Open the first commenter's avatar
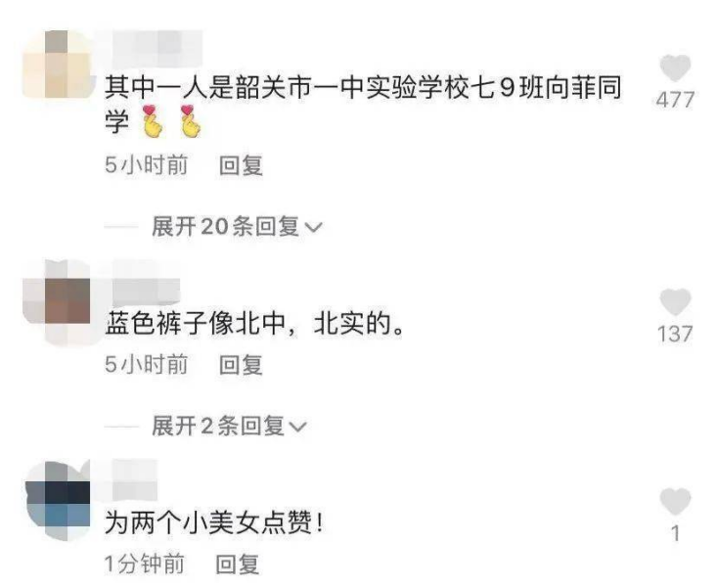Screen dimensions: 717x588 click(57, 65)
